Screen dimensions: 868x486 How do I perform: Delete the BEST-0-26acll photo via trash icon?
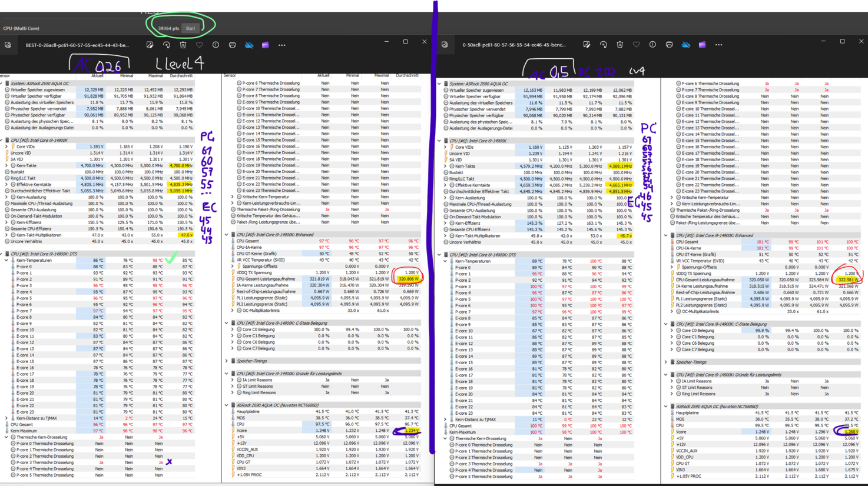(183, 45)
